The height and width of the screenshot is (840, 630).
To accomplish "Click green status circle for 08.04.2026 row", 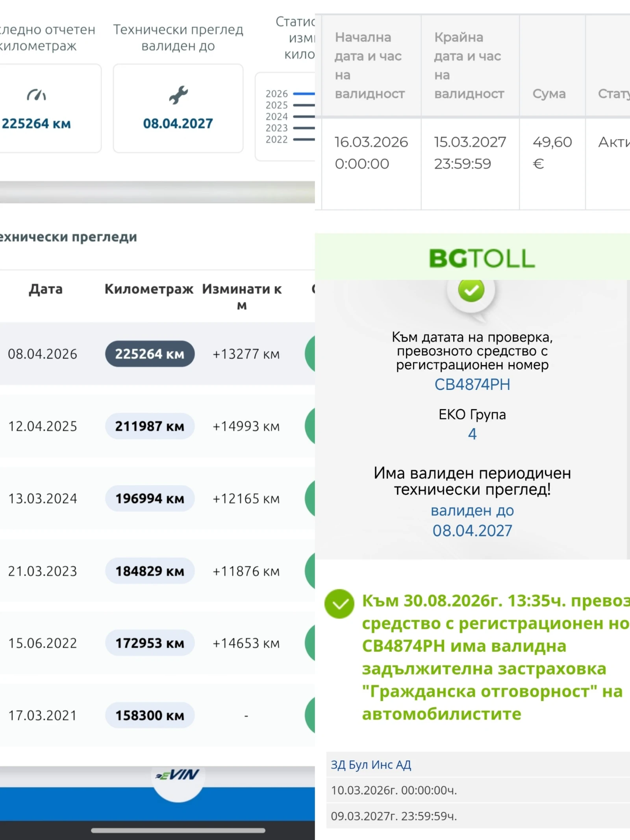I will click(310, 354).
